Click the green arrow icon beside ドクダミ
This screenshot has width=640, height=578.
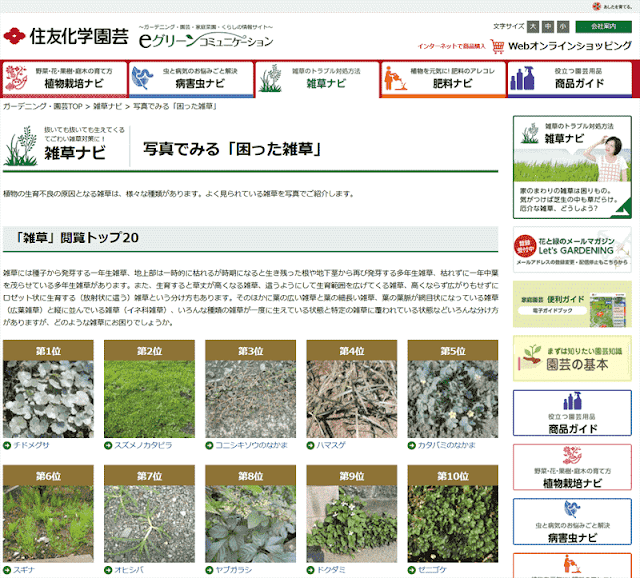(x=311, y=570)
